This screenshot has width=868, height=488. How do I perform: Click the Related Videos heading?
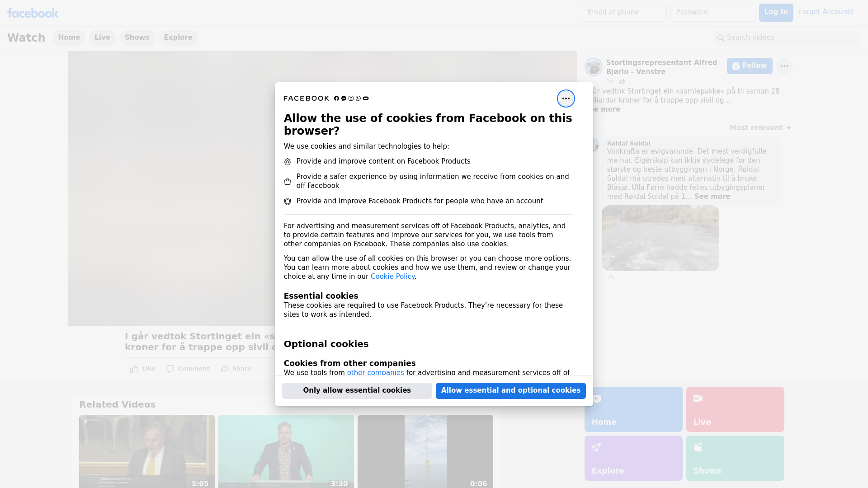tap(117, 405)
